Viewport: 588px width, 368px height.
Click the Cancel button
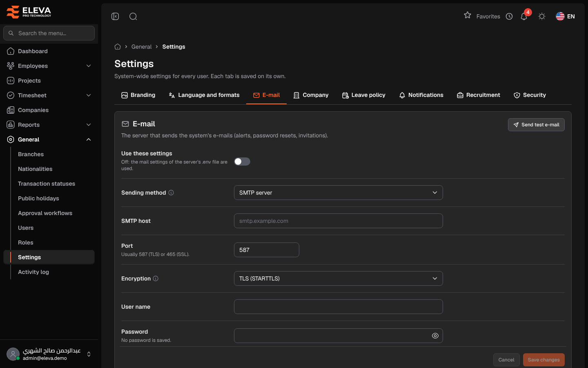pos(506,360)
